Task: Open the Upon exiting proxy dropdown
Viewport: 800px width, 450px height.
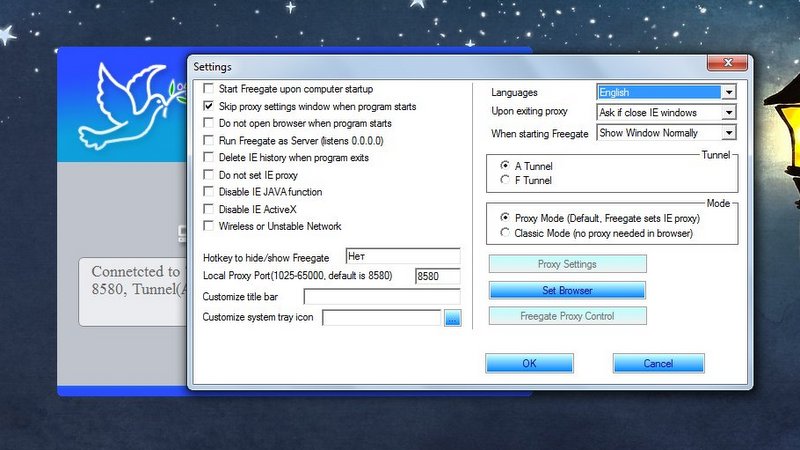Action: [666, 112]
